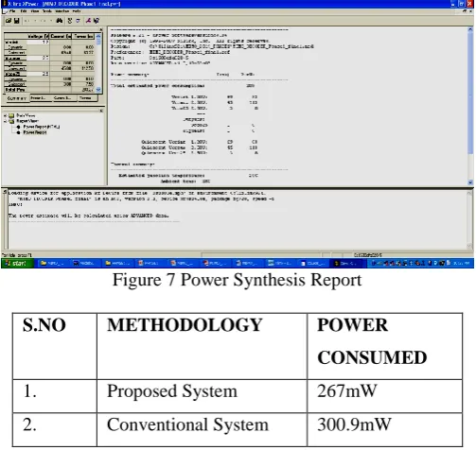Open the Help menu

click(x=77, y=11)
